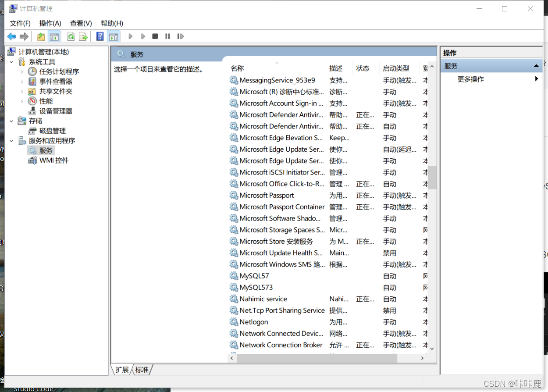Click the Export list toolbar icon
Viewport: 548px width, 392px height.
tap(83, 36)
